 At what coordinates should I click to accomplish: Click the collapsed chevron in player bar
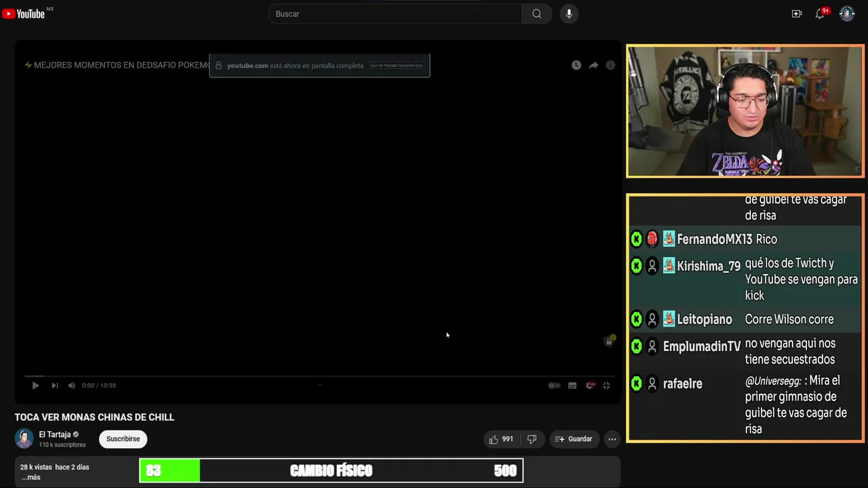point(319,385)
